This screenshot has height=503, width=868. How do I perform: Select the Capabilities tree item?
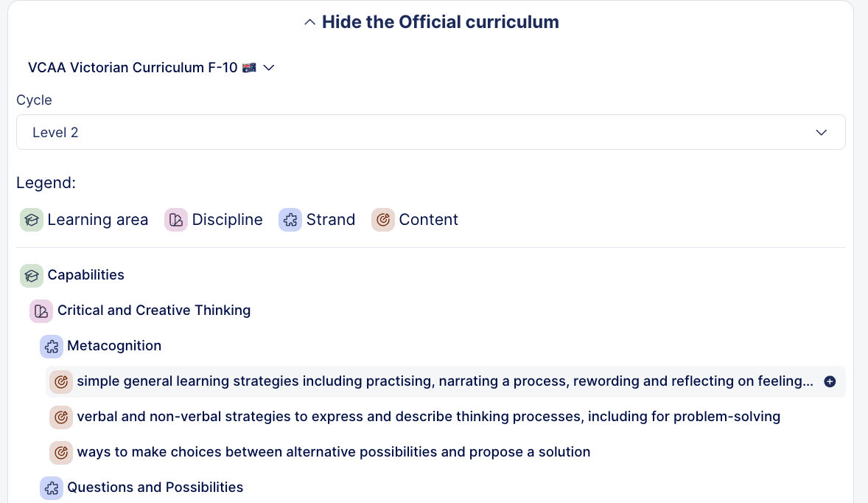[x=85, y=275]
